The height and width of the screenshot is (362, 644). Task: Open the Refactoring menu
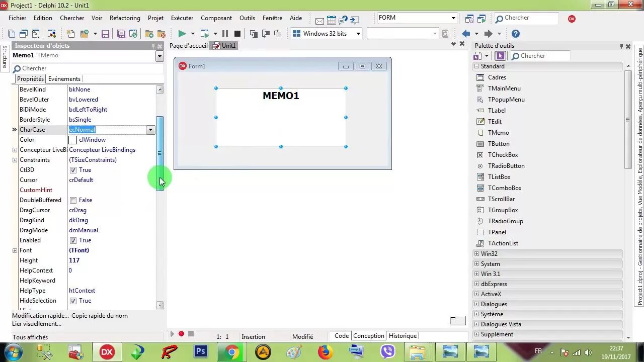click(125, 18)
